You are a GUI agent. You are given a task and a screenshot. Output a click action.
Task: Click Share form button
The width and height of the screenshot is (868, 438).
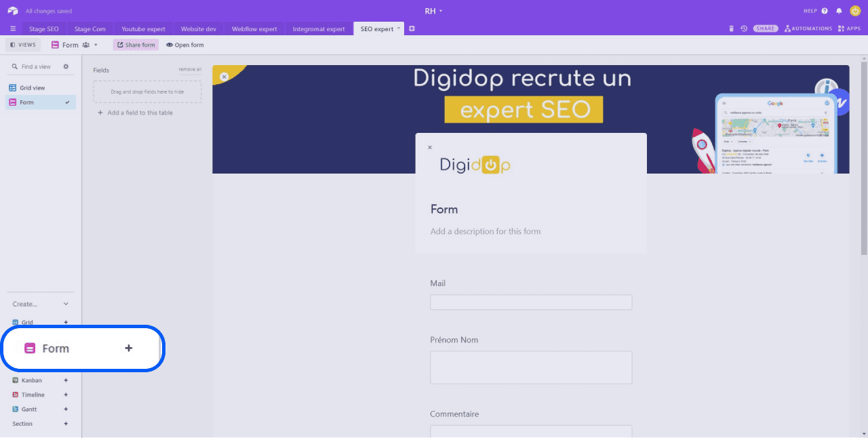click(136, 45)
